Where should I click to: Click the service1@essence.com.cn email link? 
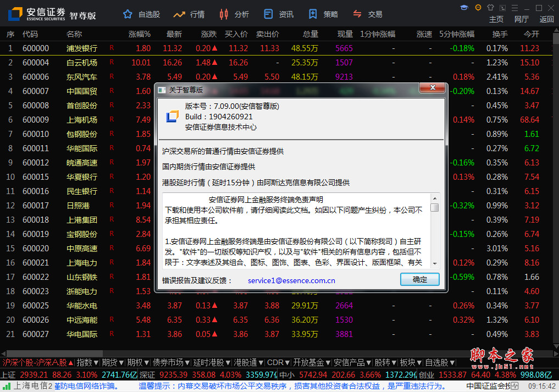click(291, 280)
